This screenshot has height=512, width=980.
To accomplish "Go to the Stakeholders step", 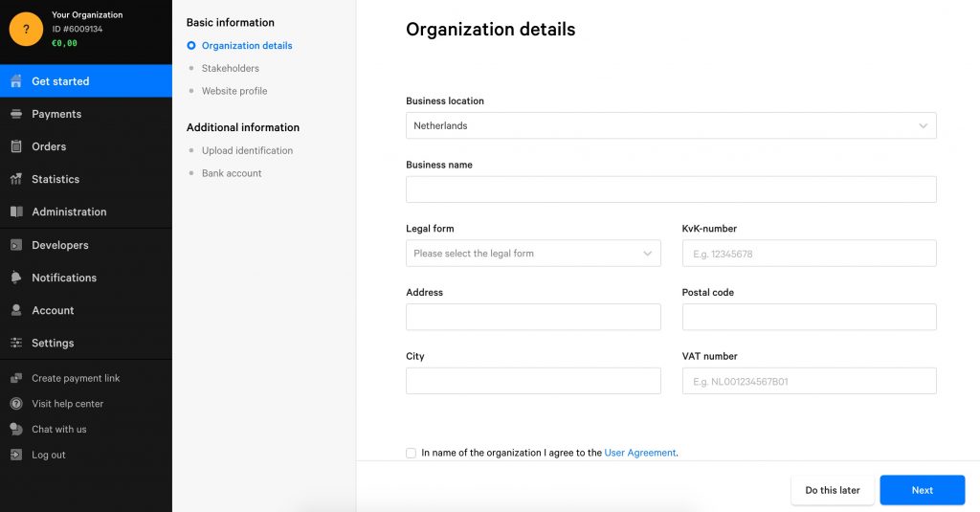I will tap(230, 68).
